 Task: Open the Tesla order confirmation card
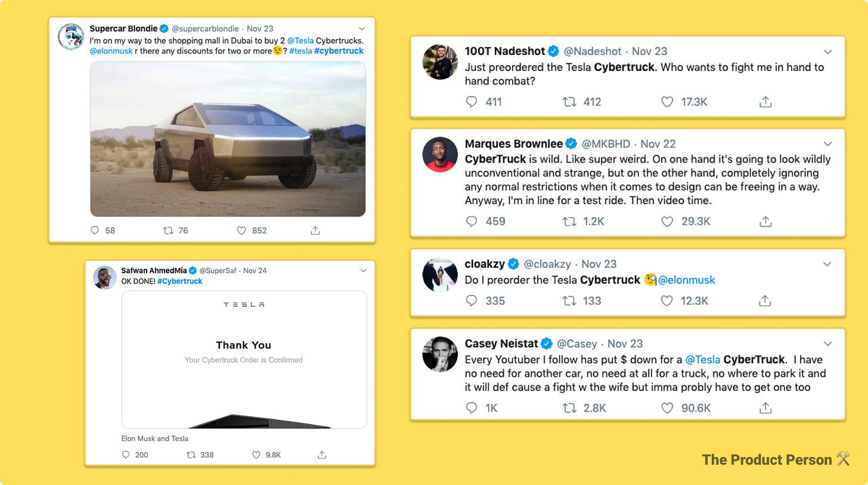click(244, 360)
